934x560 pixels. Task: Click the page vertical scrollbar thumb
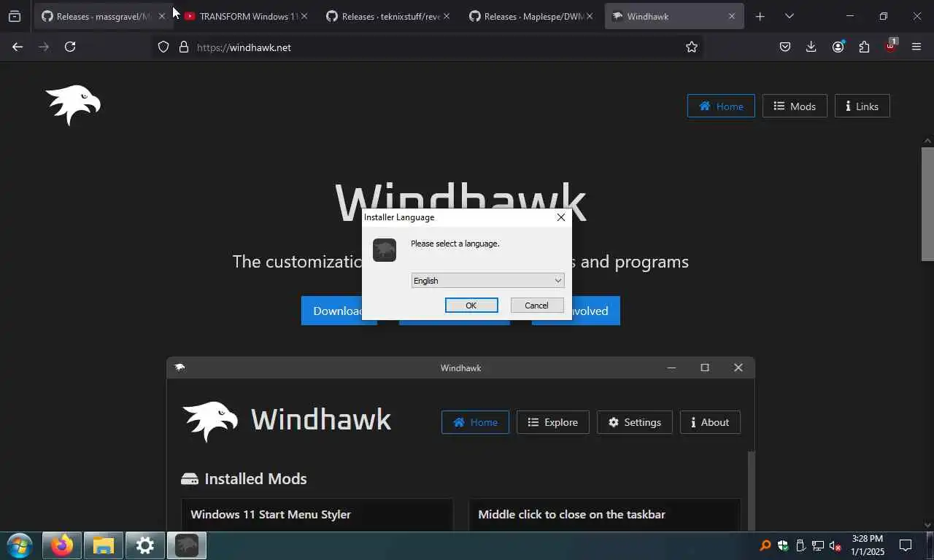point(927,204)
